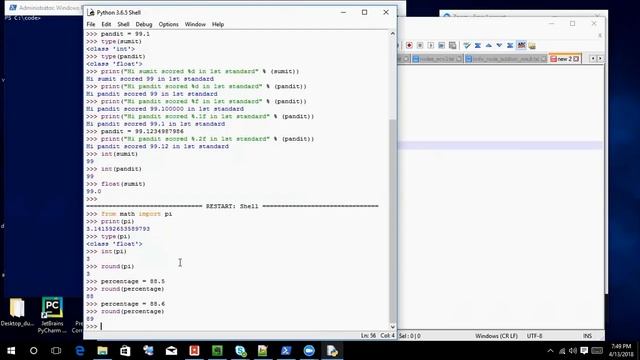Click the checkmark icon in Notepad++ toolbar
The height and width of the screenshot is (360, 640).
tap(467, 45)
